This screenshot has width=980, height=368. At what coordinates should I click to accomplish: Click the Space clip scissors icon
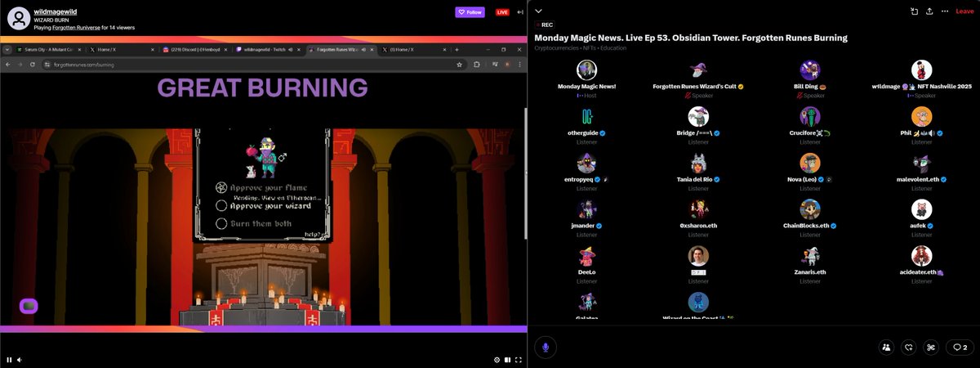point(930,347)
